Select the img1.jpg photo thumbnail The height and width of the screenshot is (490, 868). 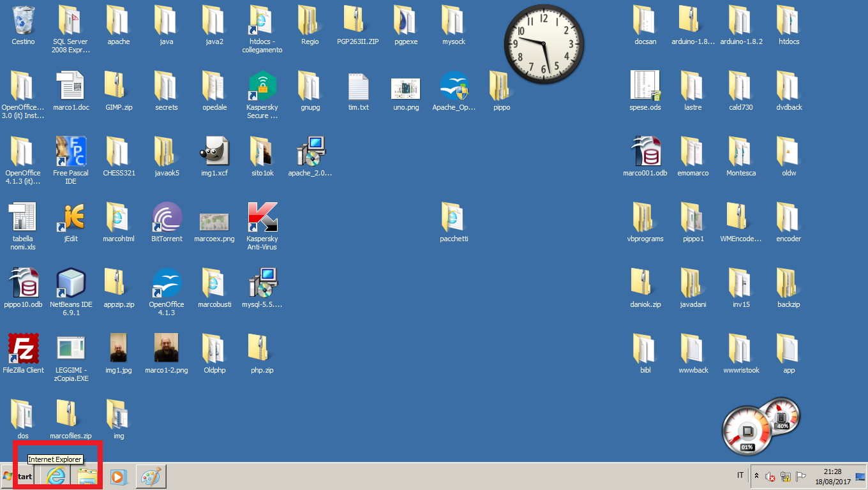pyautogui.click(x=119, y=348)
